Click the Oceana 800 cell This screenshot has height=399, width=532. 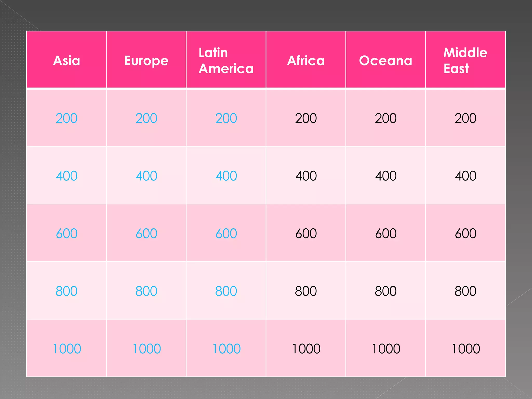coord(385,291)
